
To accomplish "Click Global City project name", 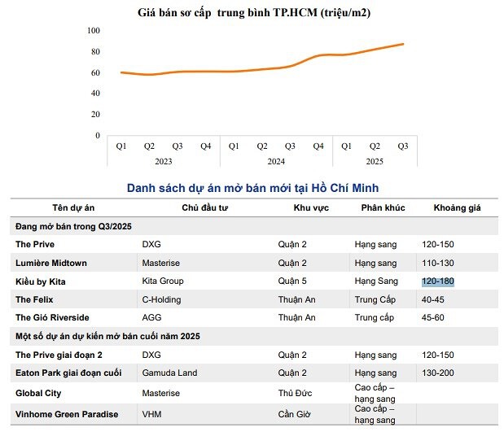I will (x=38, y=393).
